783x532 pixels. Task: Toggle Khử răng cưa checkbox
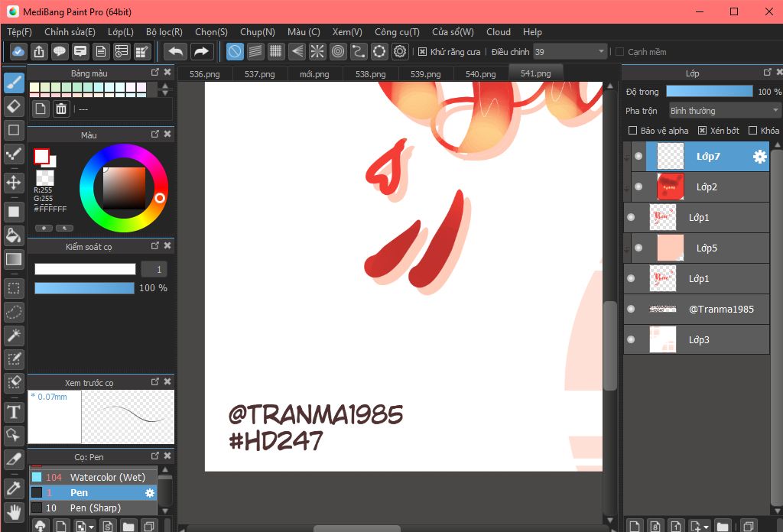(422, 52)
